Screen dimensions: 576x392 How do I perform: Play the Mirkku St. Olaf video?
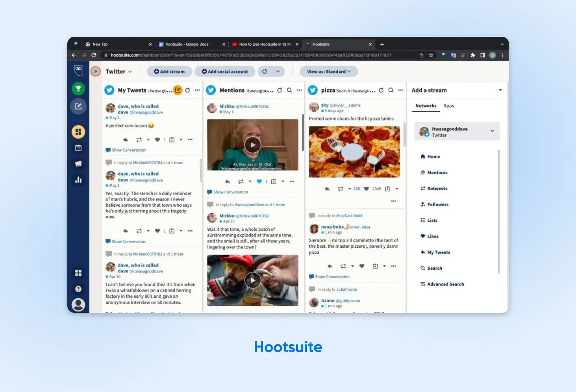pyautogui.click(x=253, y=145)
